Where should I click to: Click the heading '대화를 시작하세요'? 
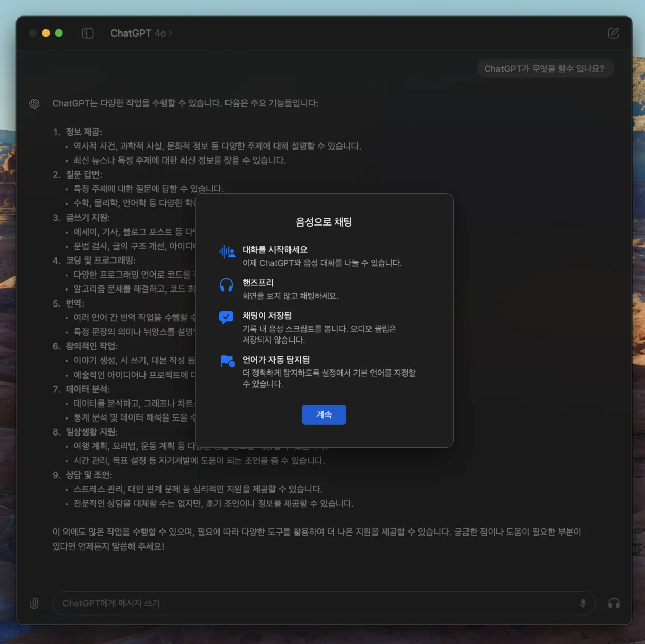(x=275, y=250)
